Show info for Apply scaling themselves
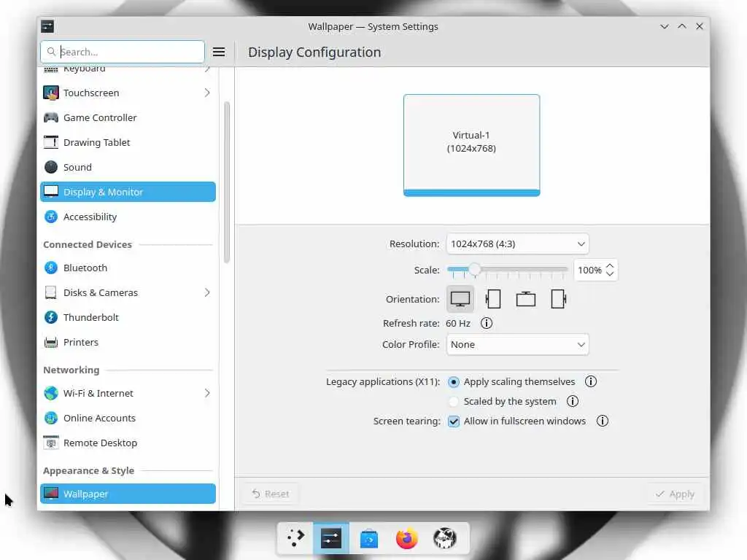 pos(591,381)
